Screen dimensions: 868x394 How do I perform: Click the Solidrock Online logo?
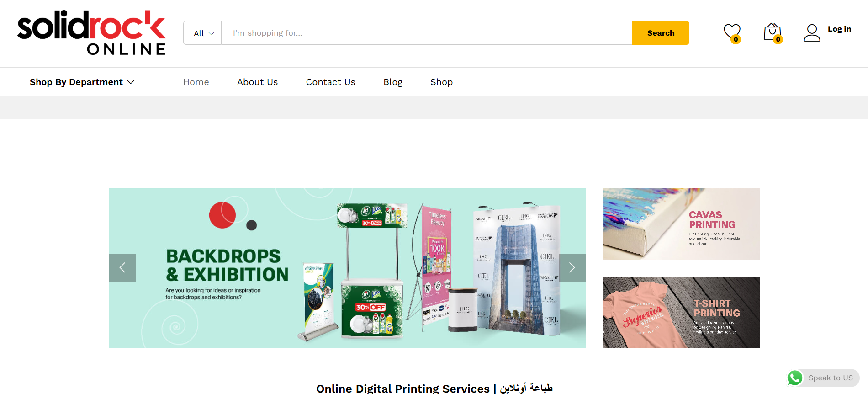[x=91, y=33]
